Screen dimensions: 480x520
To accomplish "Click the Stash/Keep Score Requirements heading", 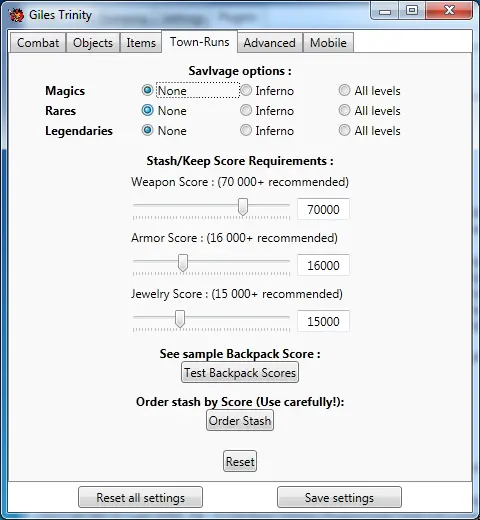I will tap(240, 161).
